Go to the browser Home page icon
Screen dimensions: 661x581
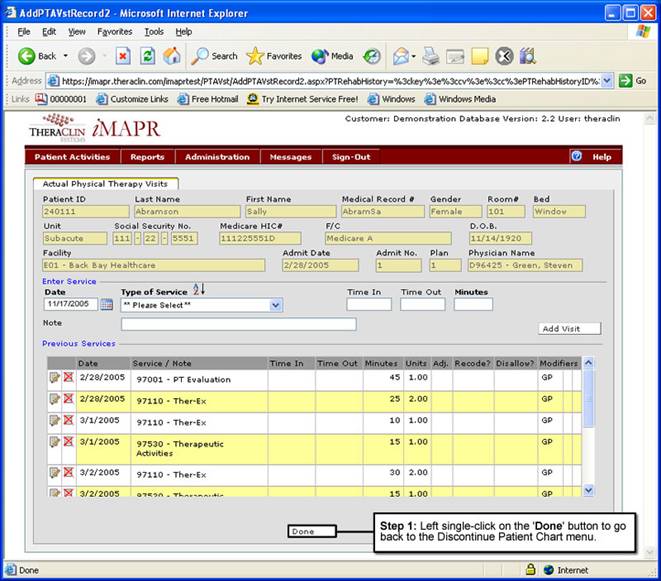[172, 56]
